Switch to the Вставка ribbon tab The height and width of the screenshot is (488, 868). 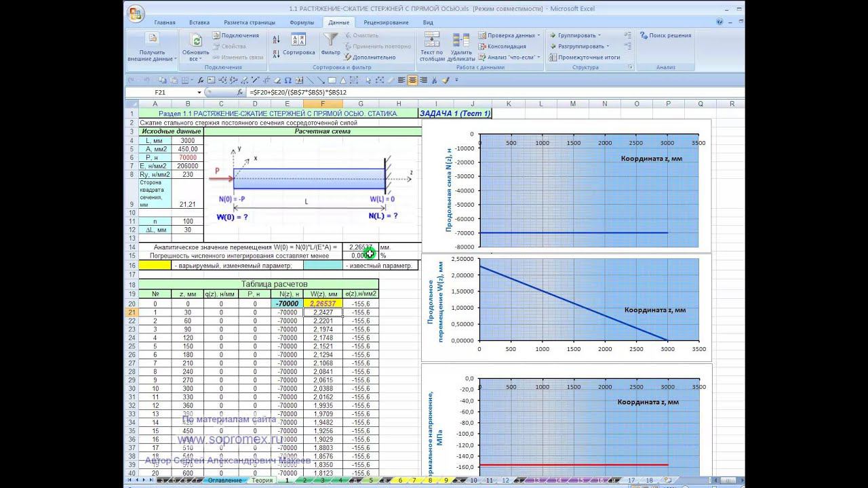(x=199, y=22)
